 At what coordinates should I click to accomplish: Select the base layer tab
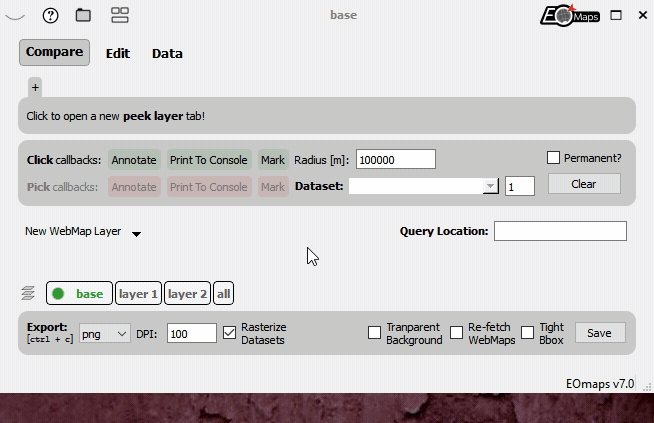pyautogui.click(x=79, y=293)
